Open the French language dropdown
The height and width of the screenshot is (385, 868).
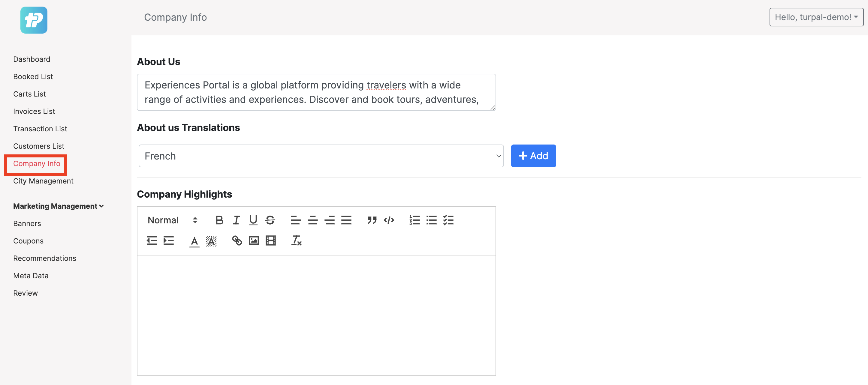[321, 156]
